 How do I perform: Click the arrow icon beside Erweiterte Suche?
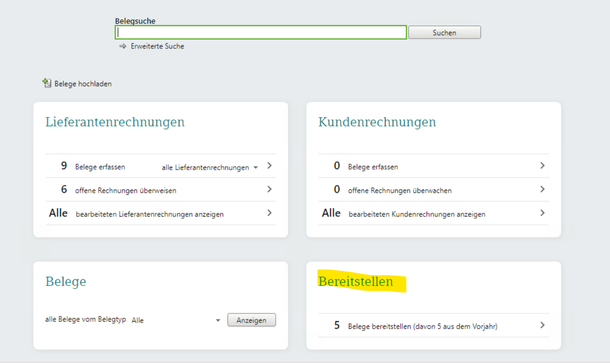click(x=123, y=46)
